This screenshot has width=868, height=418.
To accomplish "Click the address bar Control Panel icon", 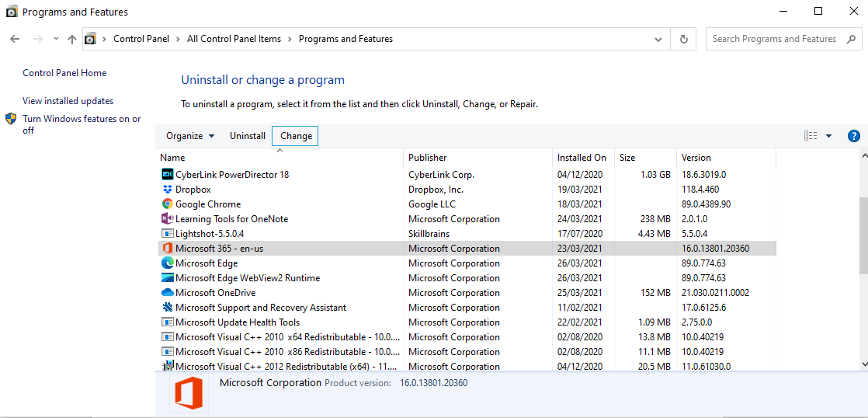I will 90,39.
